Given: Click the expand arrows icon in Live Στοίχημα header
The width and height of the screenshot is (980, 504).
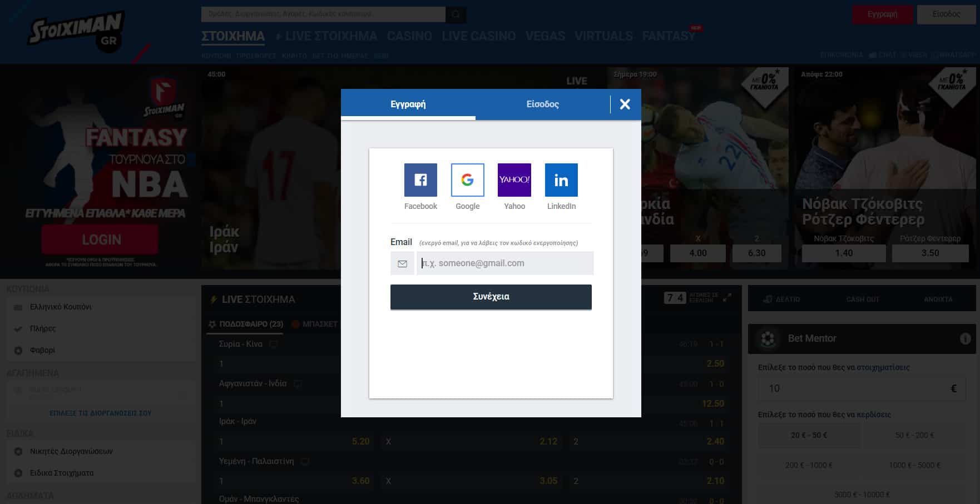Looking at the screenshot, I should pyautogui.click(x=727, y=298).
